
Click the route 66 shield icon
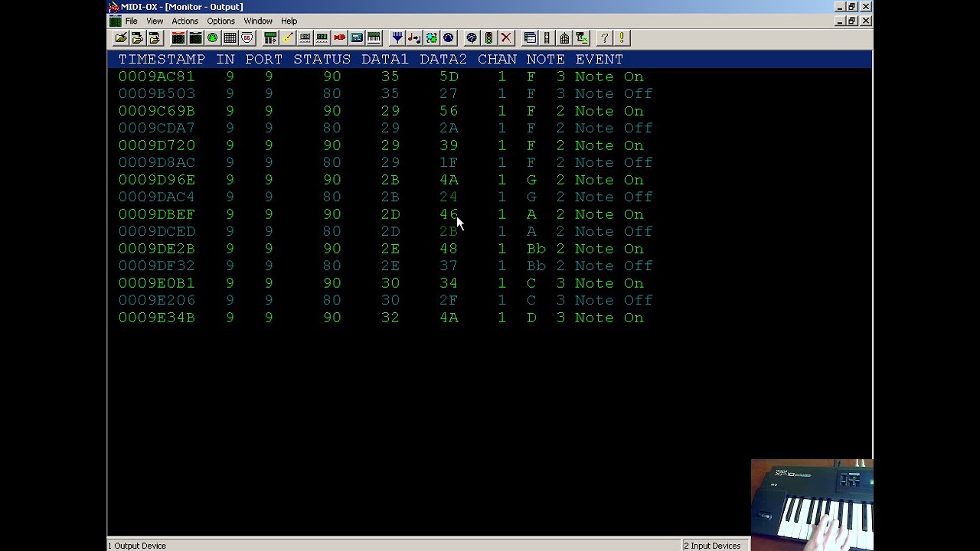click(x=247, y=37)
